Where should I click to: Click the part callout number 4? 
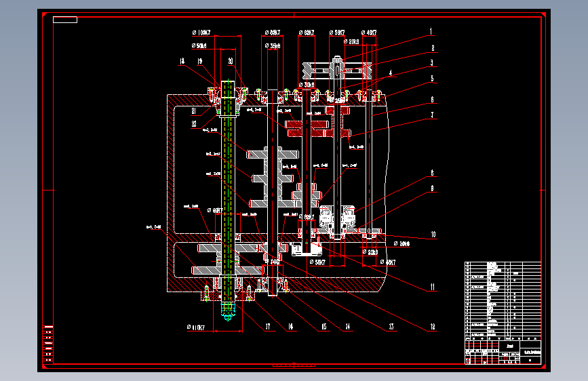(391, 73)
